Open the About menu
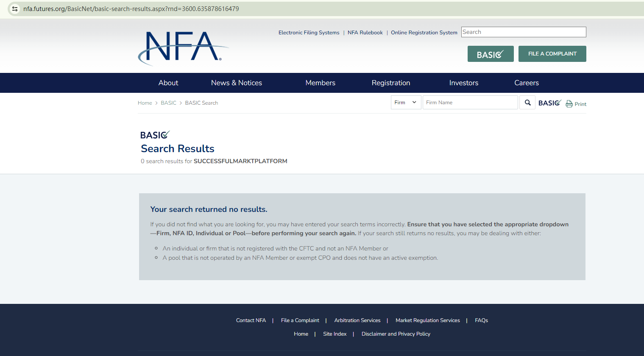The width and height of the screenshot is (644, 356). point(168,83)
